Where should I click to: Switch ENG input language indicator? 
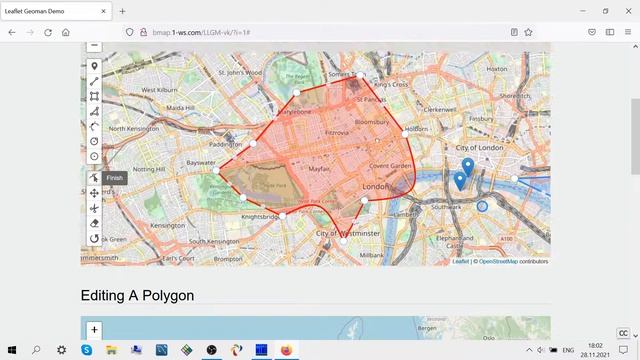[x=568, y=350]
